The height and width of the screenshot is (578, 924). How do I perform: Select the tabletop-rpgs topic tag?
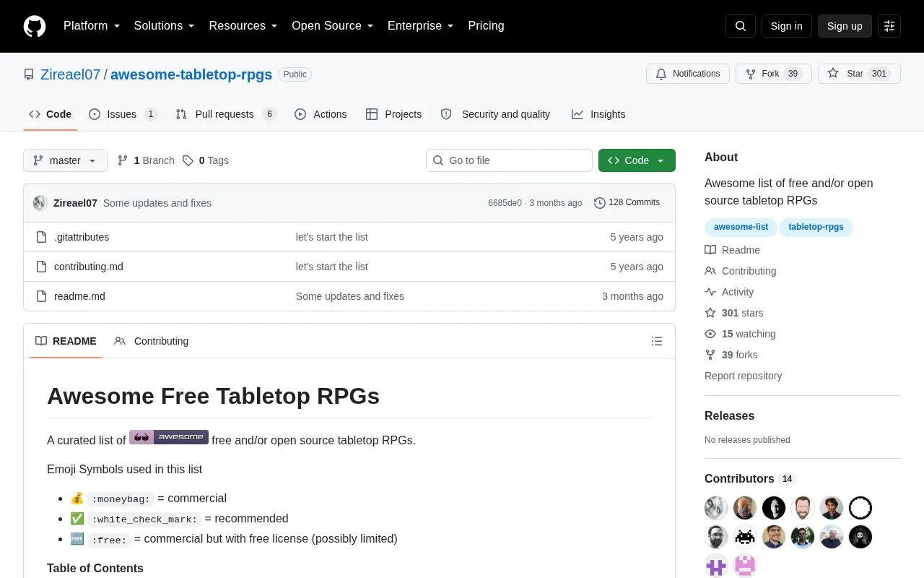point(816,227)
